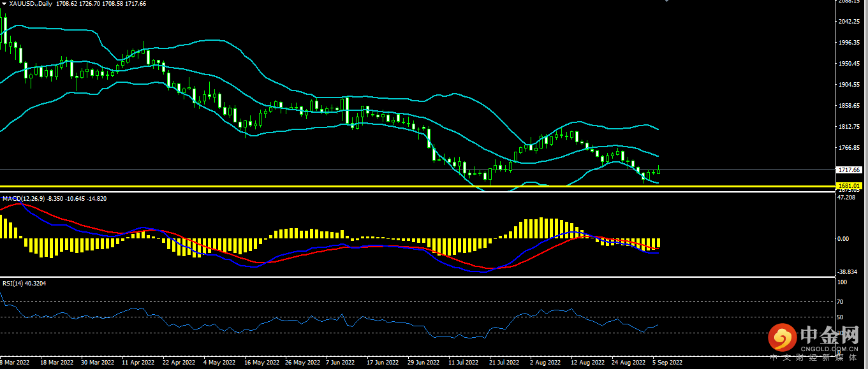
Task: Click the red CNGOLD cloud logo
Action: coord(783,338)
